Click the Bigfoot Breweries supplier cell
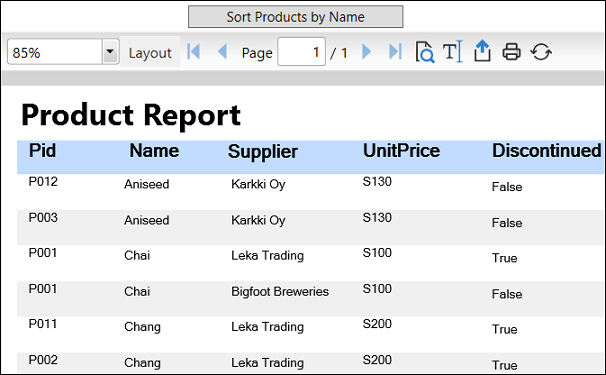The image size is (606, 375). pos(280,291)
